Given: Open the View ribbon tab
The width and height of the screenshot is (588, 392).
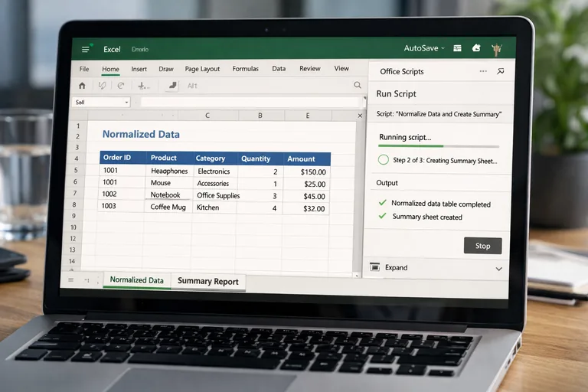Looking at the screenshot, I should click(341, 68).
